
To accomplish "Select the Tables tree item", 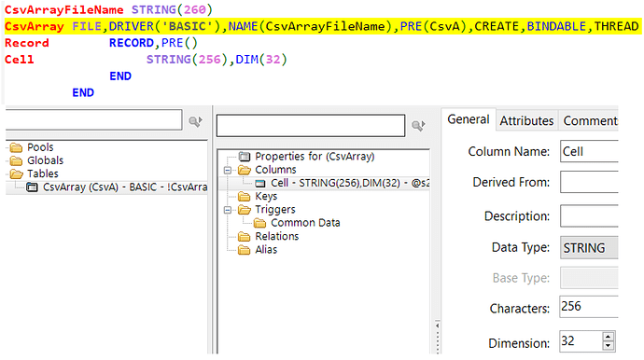I will pyautogui.click(x=43, y=173).
